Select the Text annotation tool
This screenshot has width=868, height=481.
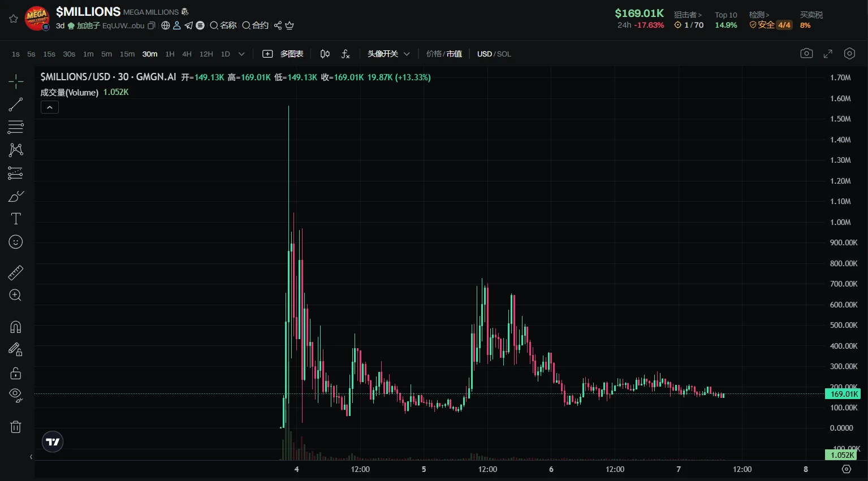(x=16, y=219)
